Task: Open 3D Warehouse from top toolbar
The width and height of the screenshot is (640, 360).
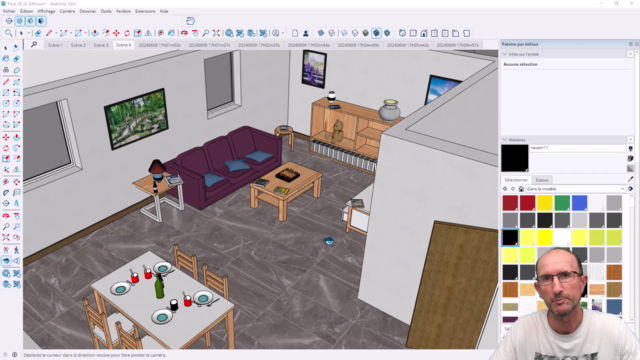Action: coord(229,33)
